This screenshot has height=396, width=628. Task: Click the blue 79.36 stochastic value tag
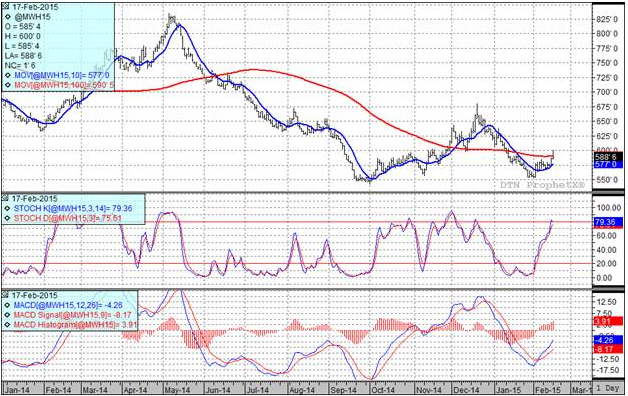coord(608,222)
